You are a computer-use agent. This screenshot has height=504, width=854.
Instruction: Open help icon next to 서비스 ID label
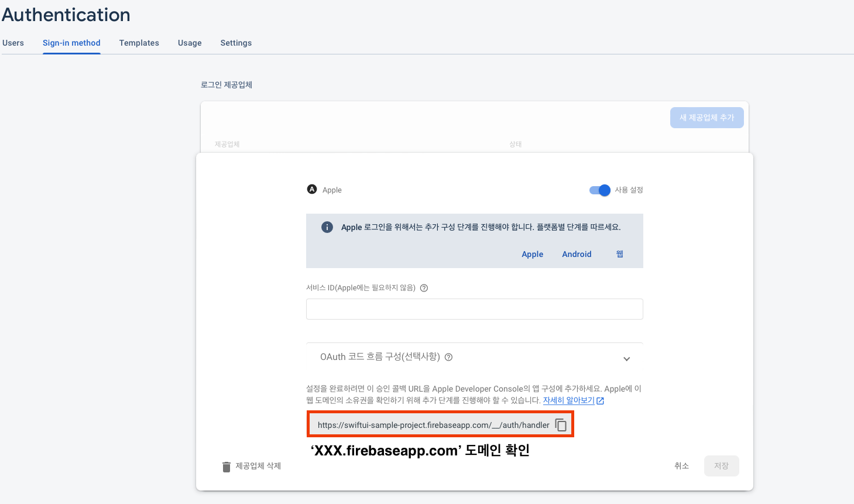pyautogui.click(x=424, y=288)
